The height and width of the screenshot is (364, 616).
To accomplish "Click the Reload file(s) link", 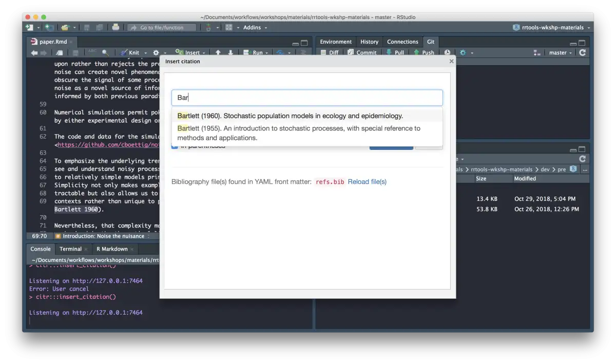I will [x=367, y=182].
